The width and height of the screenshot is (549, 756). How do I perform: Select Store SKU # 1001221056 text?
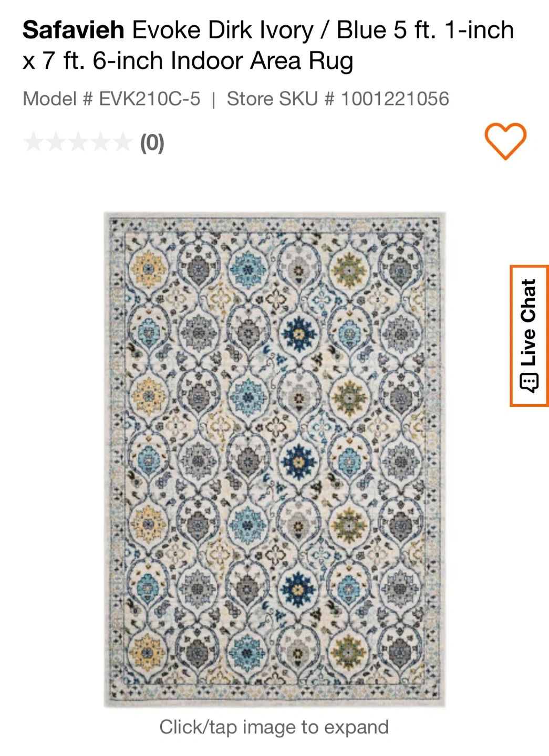tap(338, 99)
